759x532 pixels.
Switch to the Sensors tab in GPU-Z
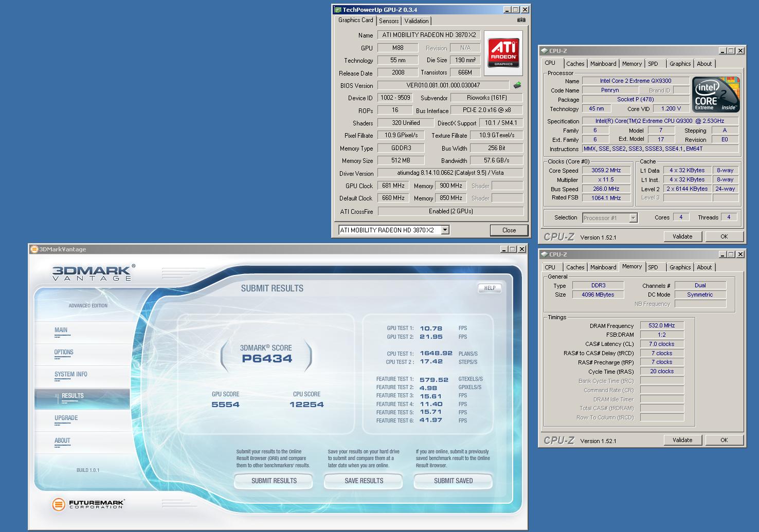389,21
